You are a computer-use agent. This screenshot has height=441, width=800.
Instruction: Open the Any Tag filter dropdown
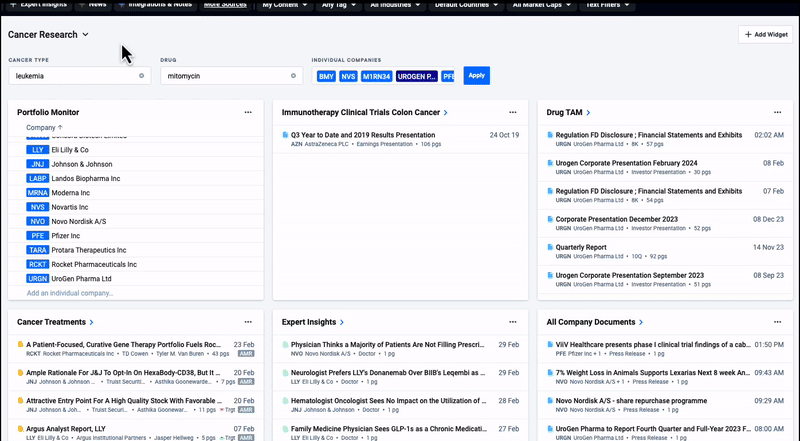pos(339,5)
